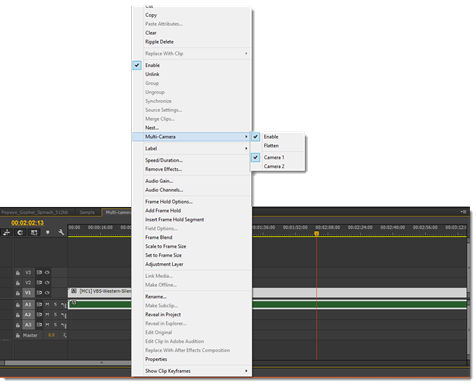The image size is (476, 384).
Task: Click Master volume value 0.0
Action: (x=51, y=335)
